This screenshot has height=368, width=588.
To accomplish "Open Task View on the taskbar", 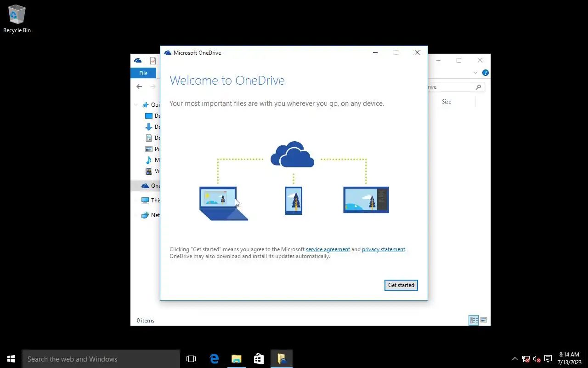I will 191,359.
